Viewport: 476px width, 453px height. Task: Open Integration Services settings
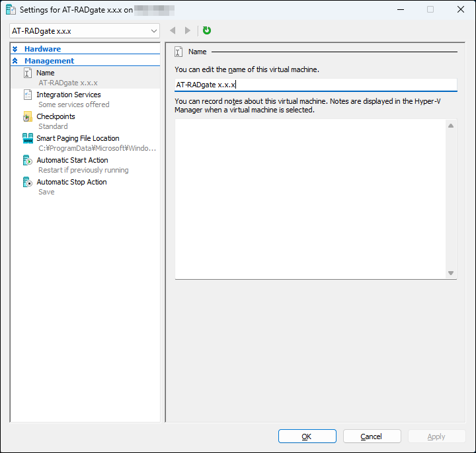tap(69, 95)
